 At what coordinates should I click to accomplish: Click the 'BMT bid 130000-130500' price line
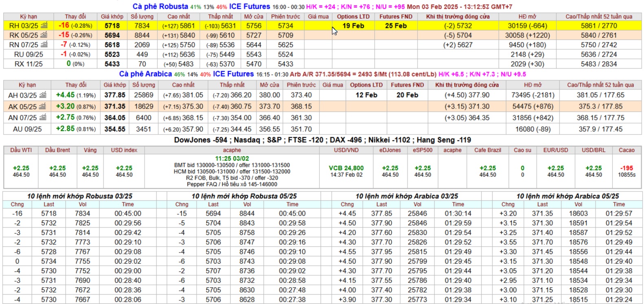pyautogui.click(x=232, y=165)
